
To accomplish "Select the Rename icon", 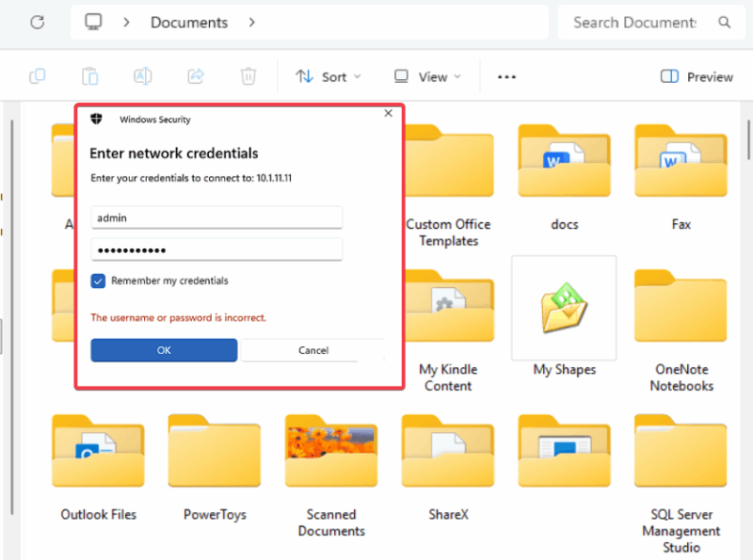I will tap(143, 76).
